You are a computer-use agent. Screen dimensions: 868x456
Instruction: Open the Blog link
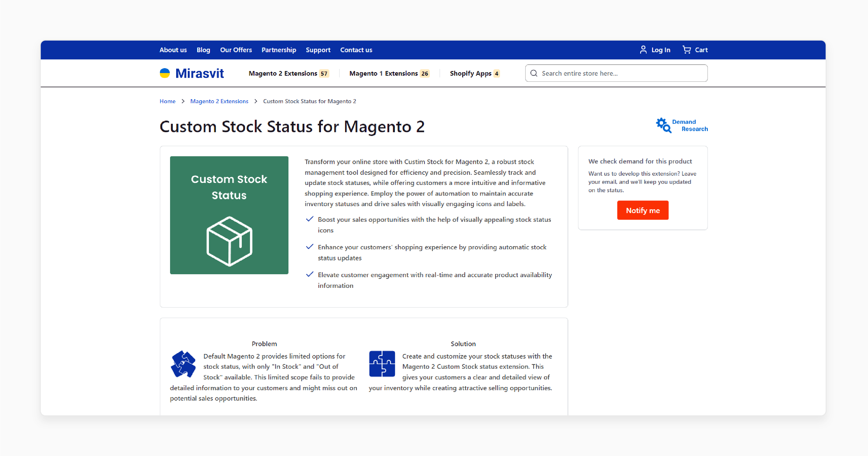[x=203, y=50]
